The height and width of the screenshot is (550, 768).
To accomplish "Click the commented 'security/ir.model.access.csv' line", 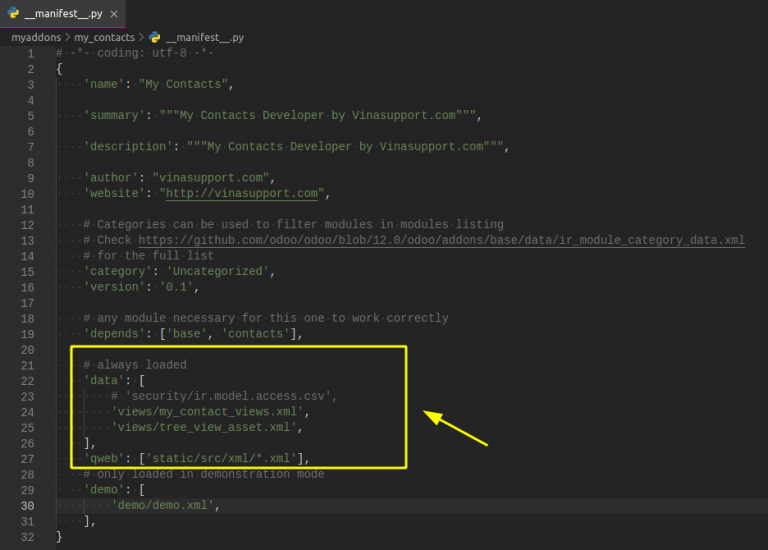I will point(224,396).
